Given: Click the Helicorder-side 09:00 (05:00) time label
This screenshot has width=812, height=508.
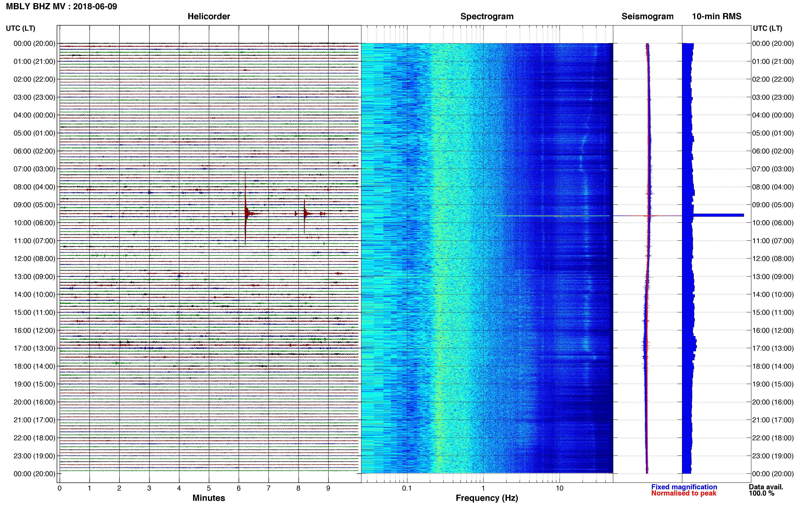Looking at the screenshot, I should [34, 205].
